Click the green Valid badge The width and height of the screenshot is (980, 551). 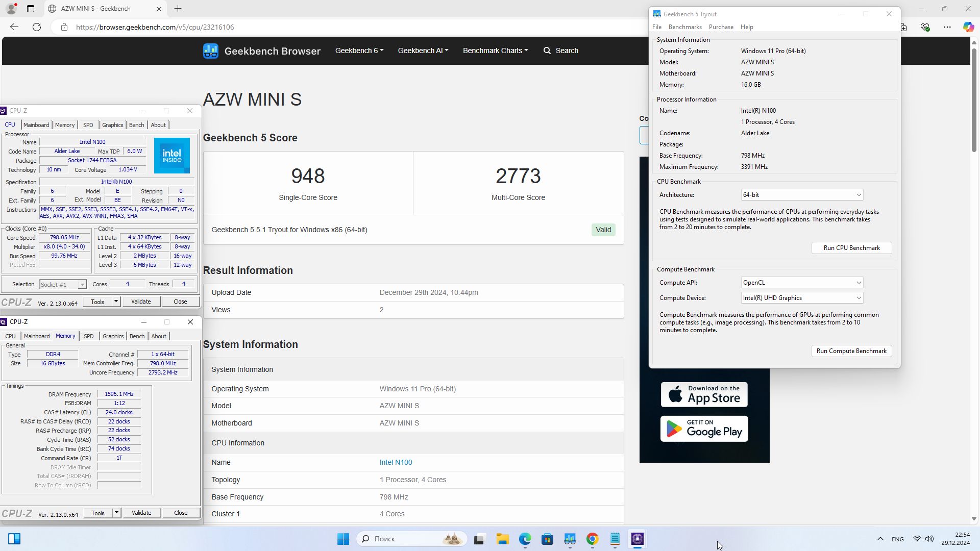click(603, 230)
